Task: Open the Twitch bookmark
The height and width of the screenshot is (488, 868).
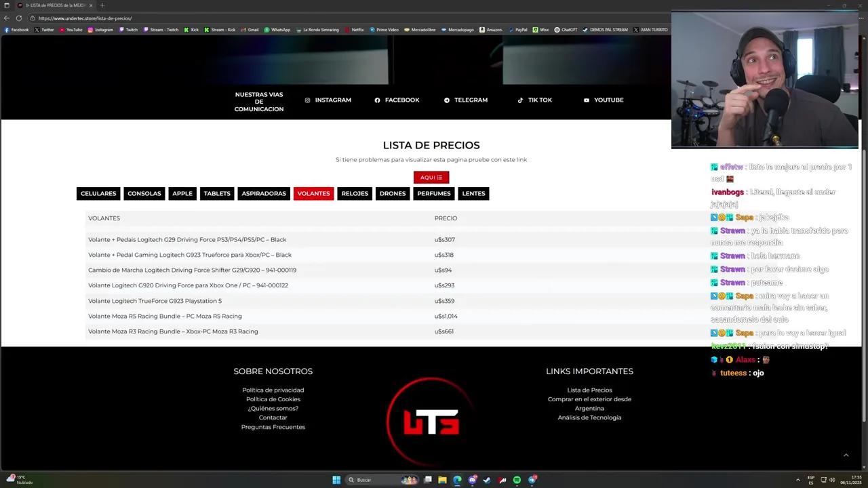Action: [x=128, y=30]
